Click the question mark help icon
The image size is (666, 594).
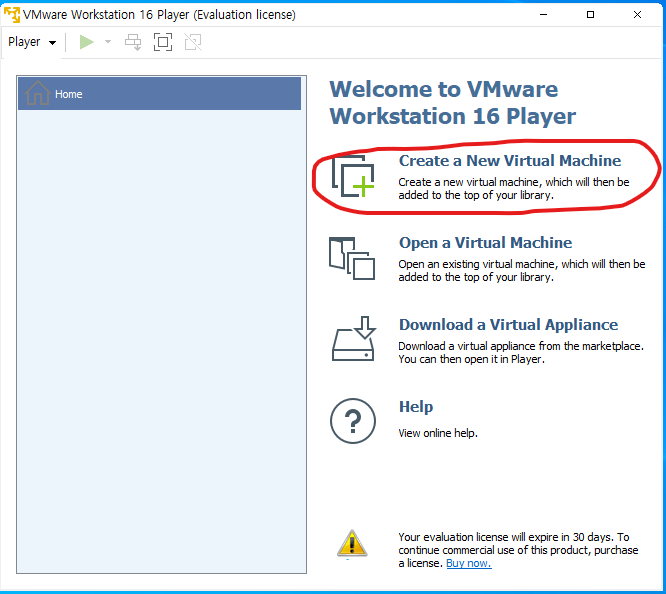[353, 421]
